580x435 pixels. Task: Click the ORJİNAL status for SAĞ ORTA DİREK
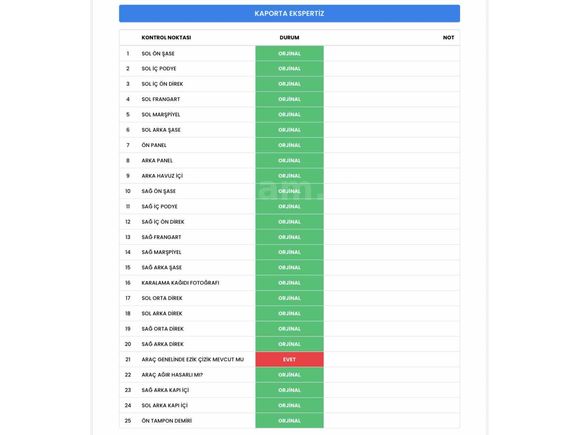coord(289,329)
